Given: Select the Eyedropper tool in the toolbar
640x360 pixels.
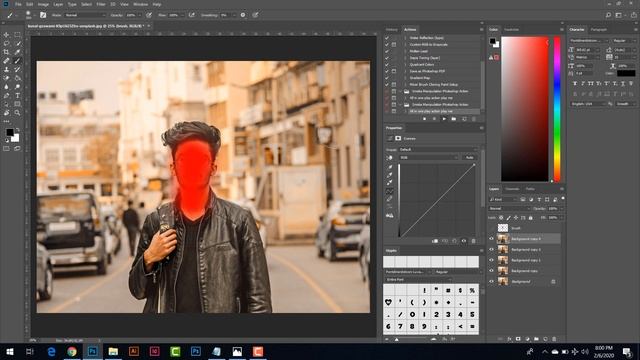Looking at the screenshot, I should point(17,52).
